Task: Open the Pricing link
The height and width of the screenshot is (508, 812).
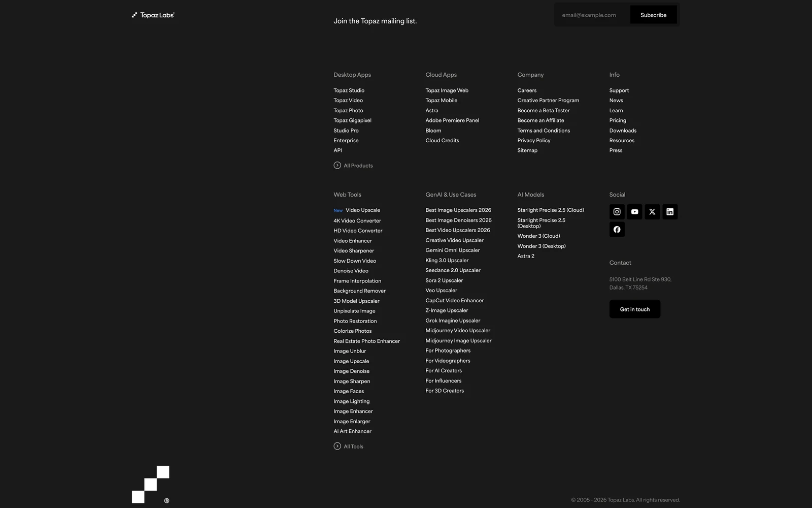Action: point(618,120)
